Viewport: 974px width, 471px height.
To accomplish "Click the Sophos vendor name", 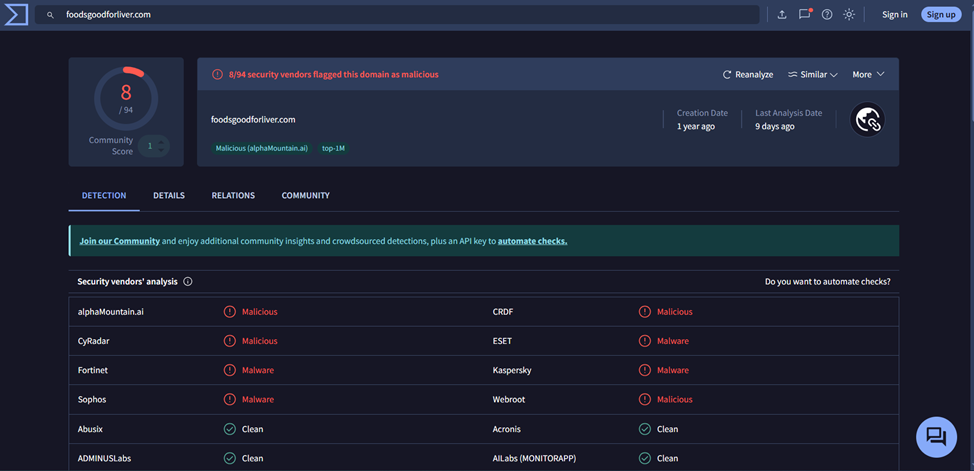I will pyautogui.click(x=92, y=400).
